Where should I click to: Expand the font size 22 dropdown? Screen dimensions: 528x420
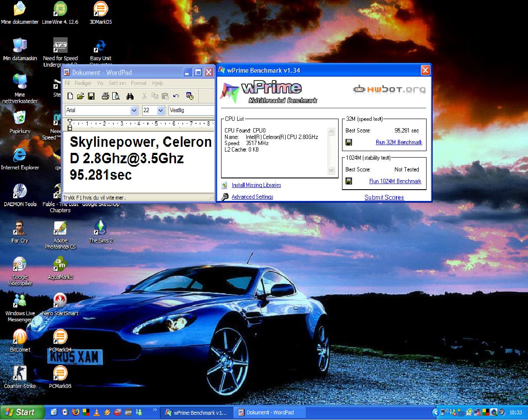click(x=161, y=110)
